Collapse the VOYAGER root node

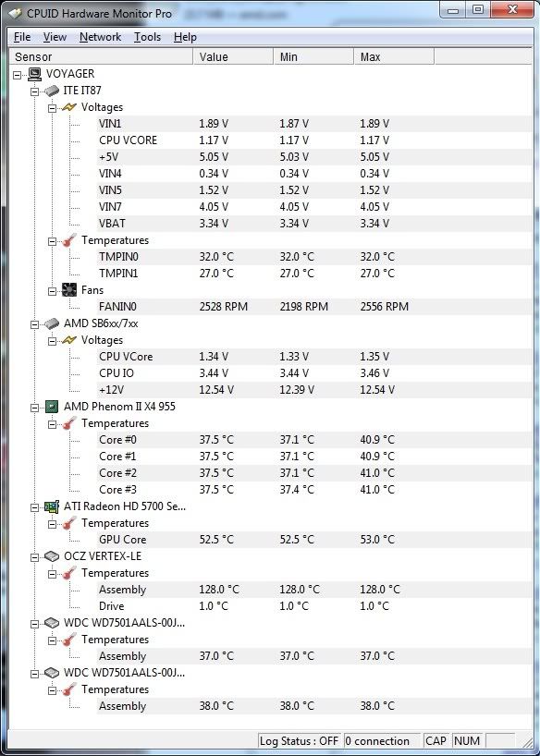click(x=18, y=75)
